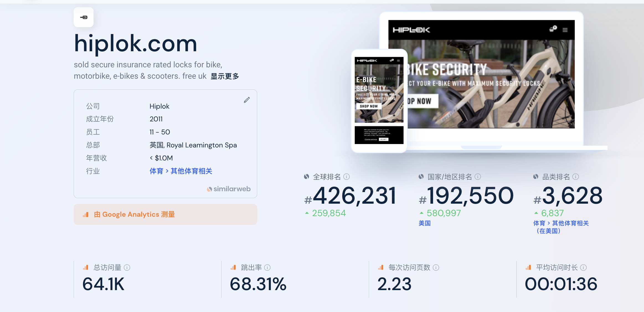Click info icon next to 国家/地区排名
The image size is (644, 312).
click(x=478, y=177)
